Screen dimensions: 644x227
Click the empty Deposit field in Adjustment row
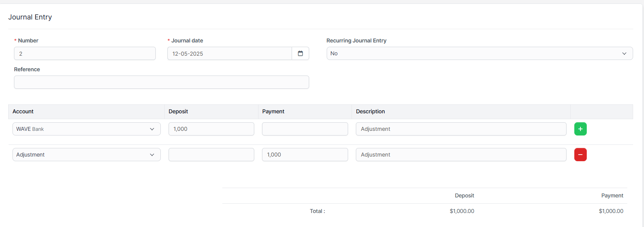(211, 155)
